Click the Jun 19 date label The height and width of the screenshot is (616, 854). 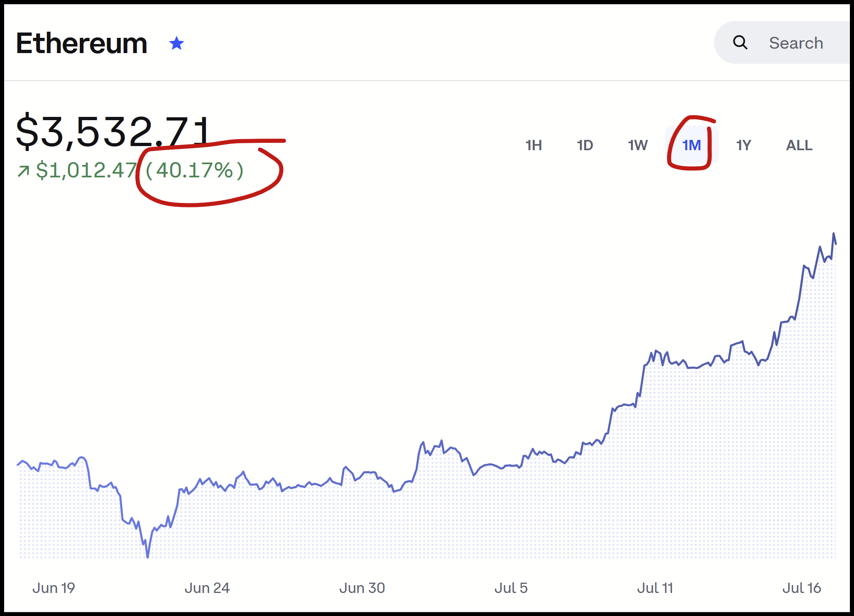click(54, 588)
